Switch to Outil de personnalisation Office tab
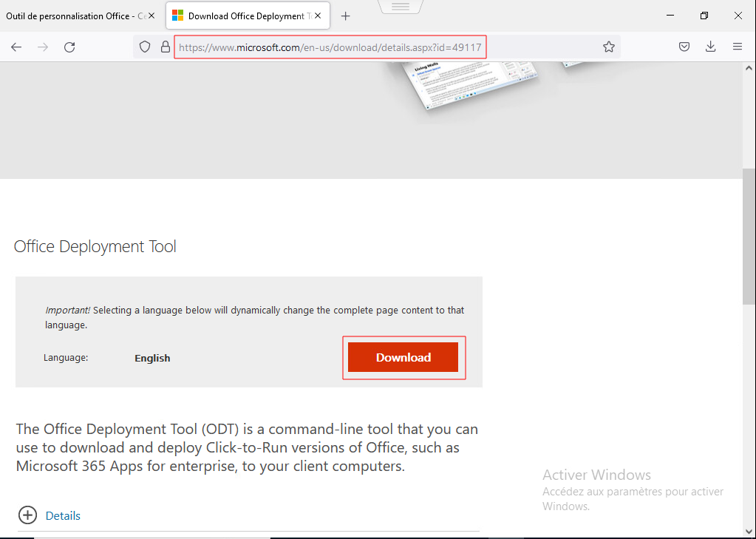 (70, 16)
